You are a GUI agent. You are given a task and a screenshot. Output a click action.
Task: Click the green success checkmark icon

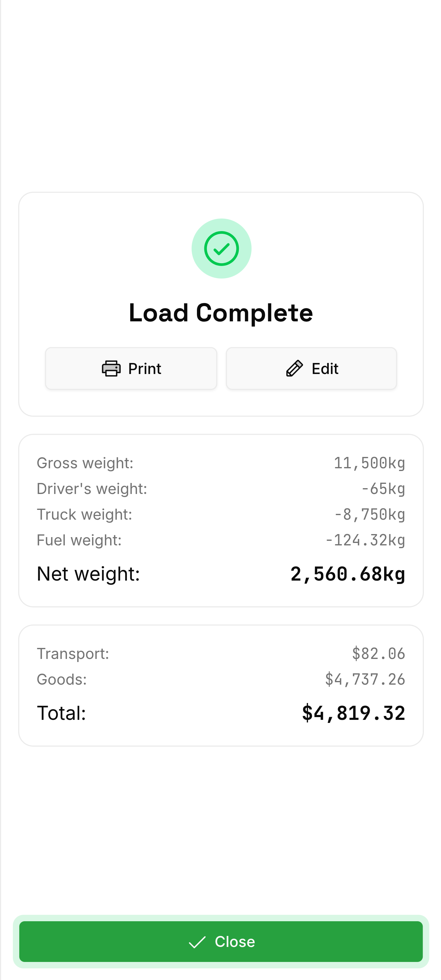(x=221, y=249)
